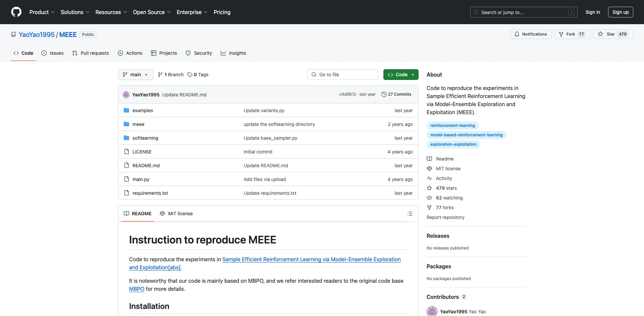View the 62 watching list

pyautogui.click(x=445, y=198)
